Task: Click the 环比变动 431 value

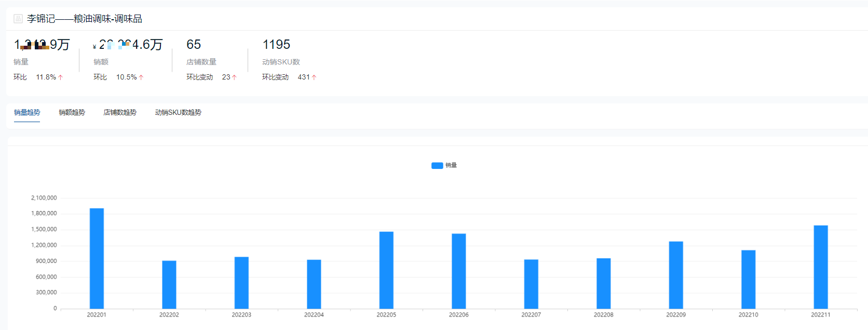Action: (x=304, y=77)
